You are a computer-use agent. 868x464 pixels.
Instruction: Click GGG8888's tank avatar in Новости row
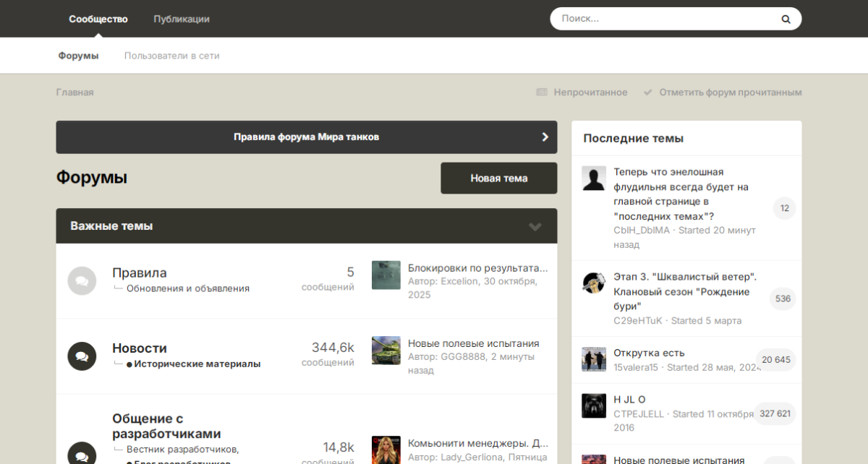pos(386,351)
